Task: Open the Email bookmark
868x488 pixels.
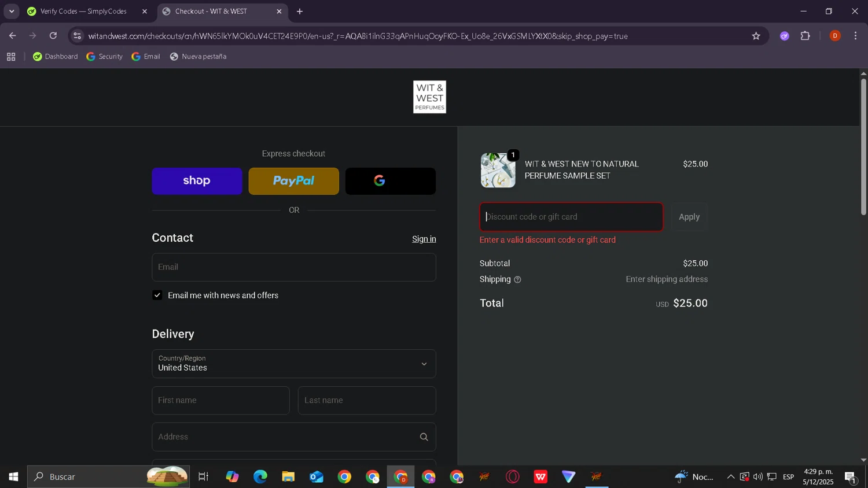Action: coord(146,57)
